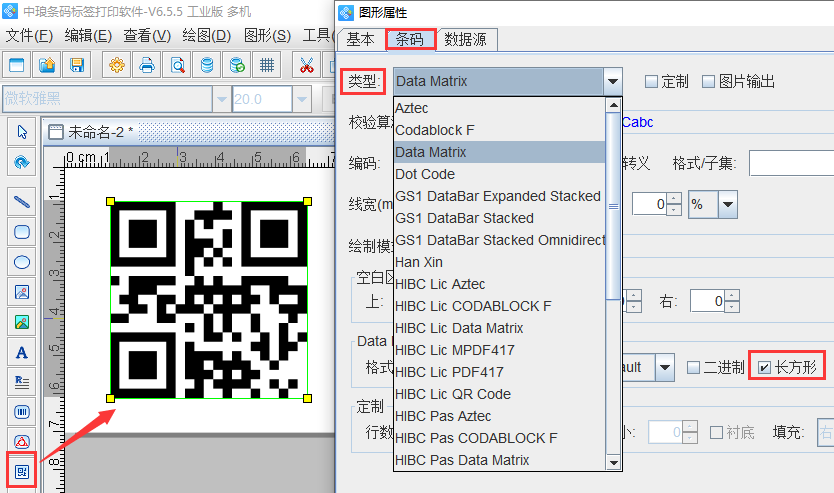This screenshot has height=493, width=834.
Task: Select the ellipse drawing tool
Action: tap(21, 262)
